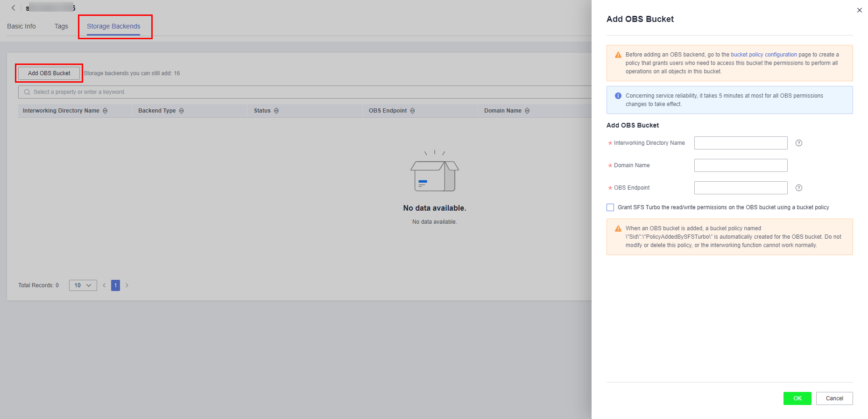Click the 'No data available.' heading
Image resolution: width=868 pixels, height=419 pixels.
[435, 208]
